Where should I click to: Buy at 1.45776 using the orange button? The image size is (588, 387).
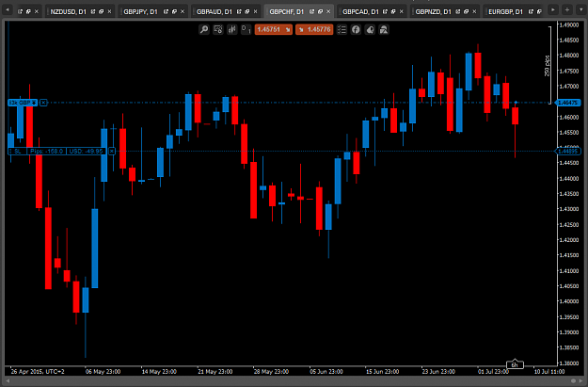[314, 29]
